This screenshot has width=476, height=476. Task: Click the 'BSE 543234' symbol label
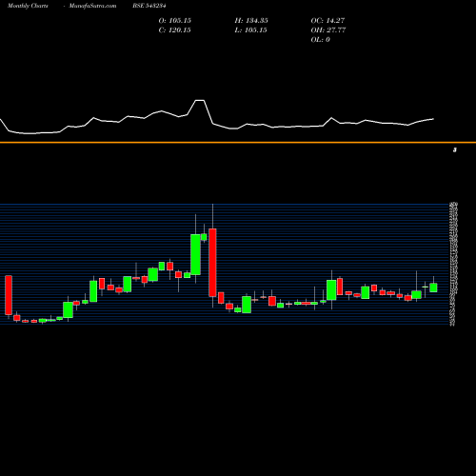pyautogui.click(x=149, y=6)
